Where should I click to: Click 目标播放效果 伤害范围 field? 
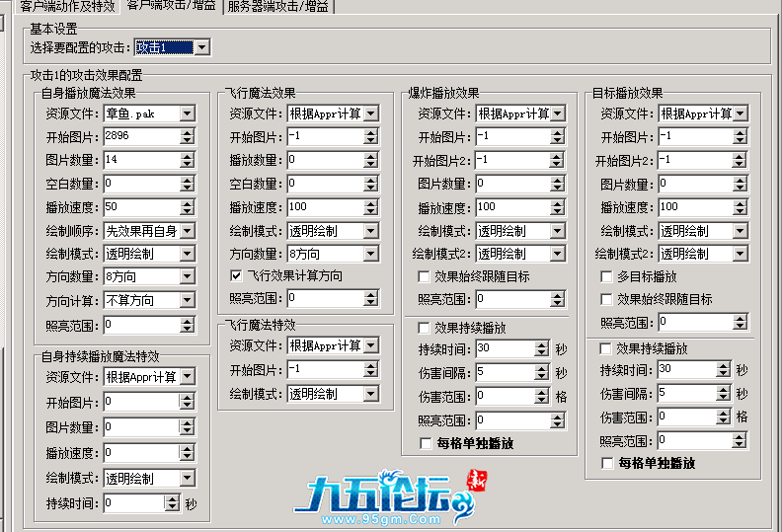pos(687,417)
